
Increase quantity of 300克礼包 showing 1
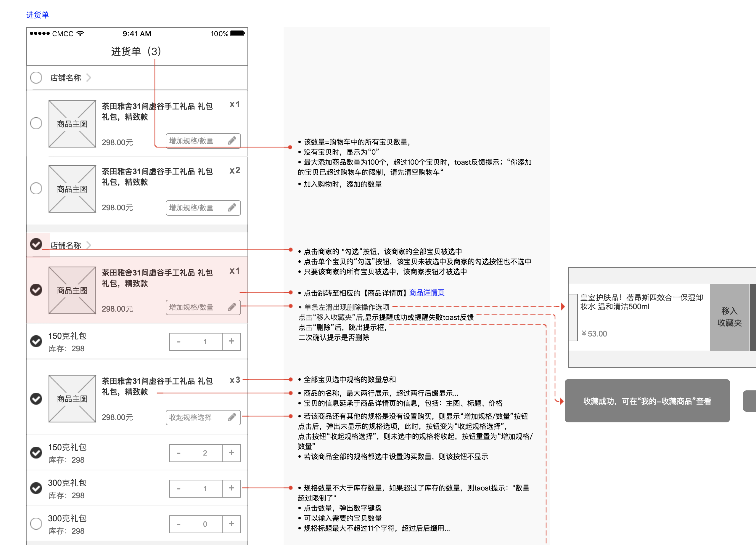click(231, 489)
